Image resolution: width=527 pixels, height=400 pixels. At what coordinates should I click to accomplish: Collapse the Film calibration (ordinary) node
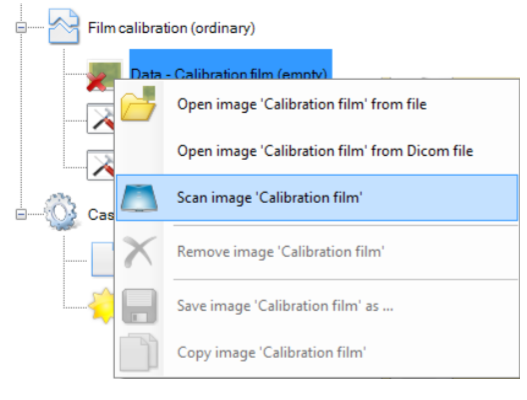(21, 27)
